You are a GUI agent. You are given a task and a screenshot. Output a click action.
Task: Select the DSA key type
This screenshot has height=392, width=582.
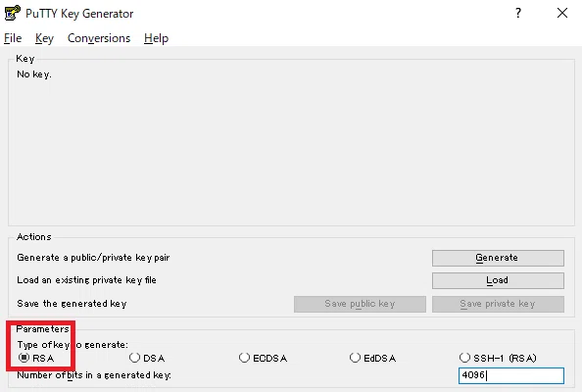coord(147,358)
